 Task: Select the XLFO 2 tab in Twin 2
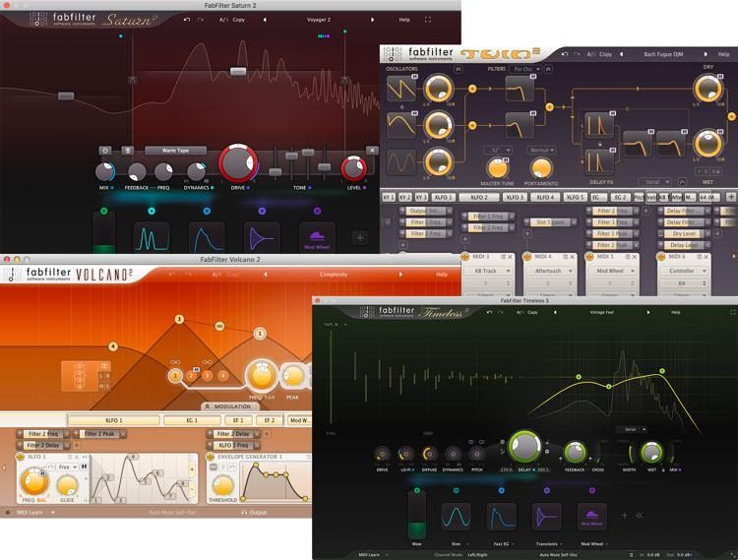[x=478, y=197]
